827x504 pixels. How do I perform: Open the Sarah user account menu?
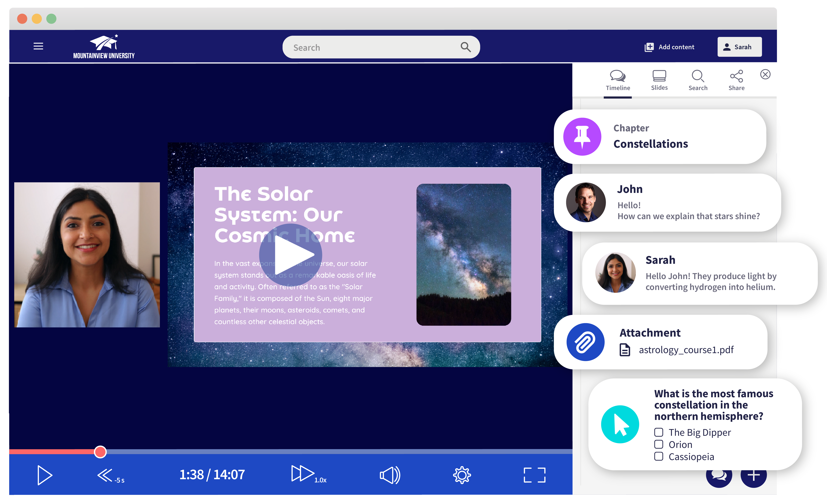point(739,47)
